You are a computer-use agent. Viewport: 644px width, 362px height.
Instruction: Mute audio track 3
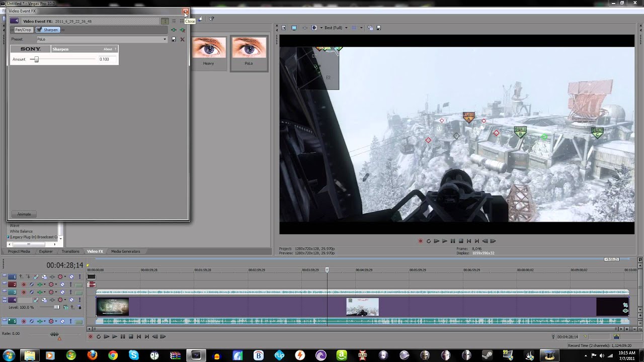pyautogui.click(x=62, y=292)
